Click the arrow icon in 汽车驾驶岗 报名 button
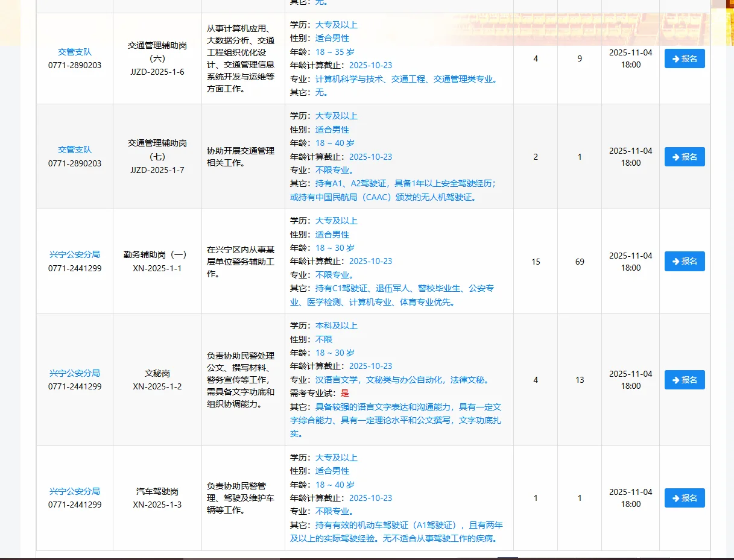The height and width of the screenshot is (560, 734). 674,498
